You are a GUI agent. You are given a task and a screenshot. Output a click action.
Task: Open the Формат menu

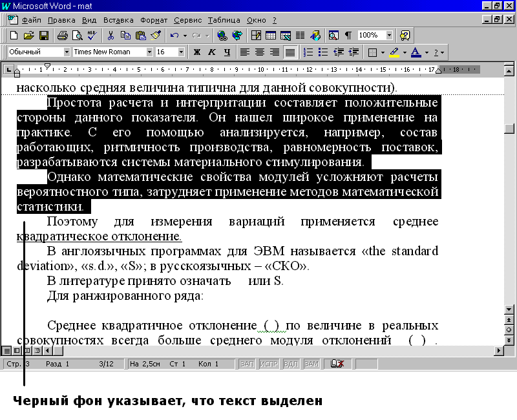(154, 20)
